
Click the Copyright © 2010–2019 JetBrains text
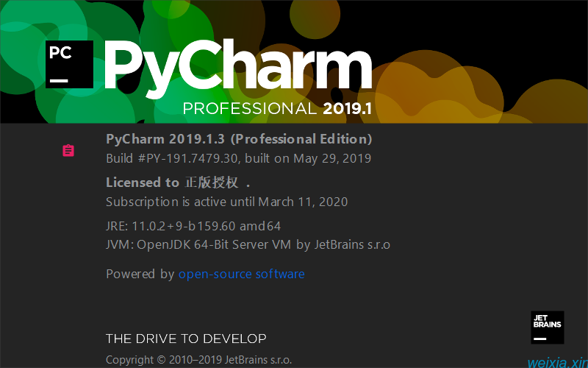point(198,360)
